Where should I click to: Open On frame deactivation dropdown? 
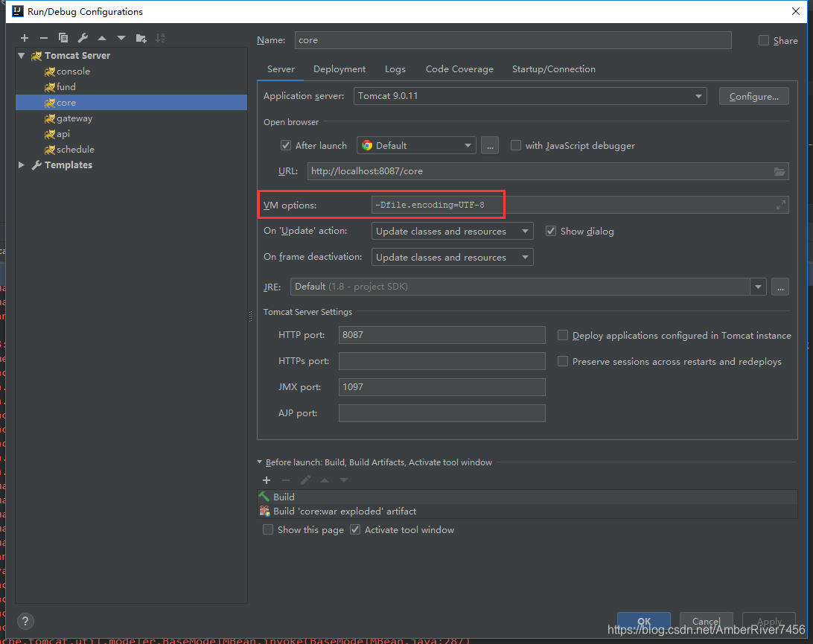(x=452, y=257)
